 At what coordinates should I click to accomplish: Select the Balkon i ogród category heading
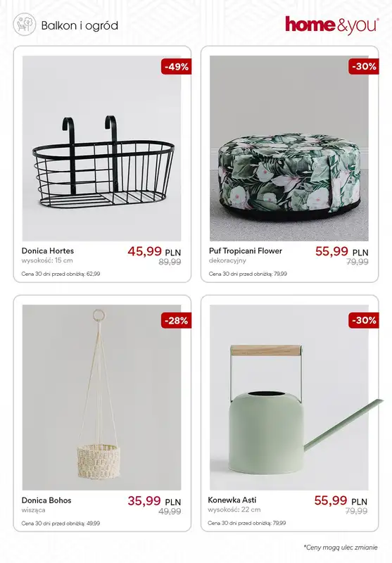pos(80,25)
